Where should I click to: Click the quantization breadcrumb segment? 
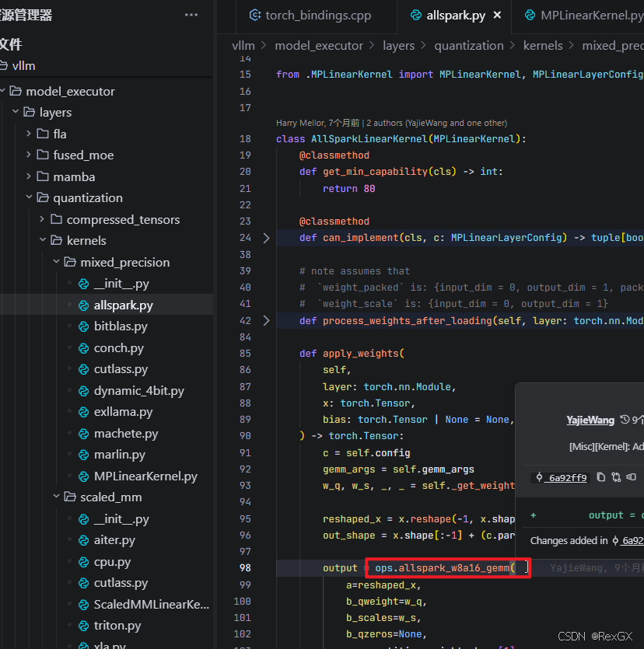coord(469,46)
